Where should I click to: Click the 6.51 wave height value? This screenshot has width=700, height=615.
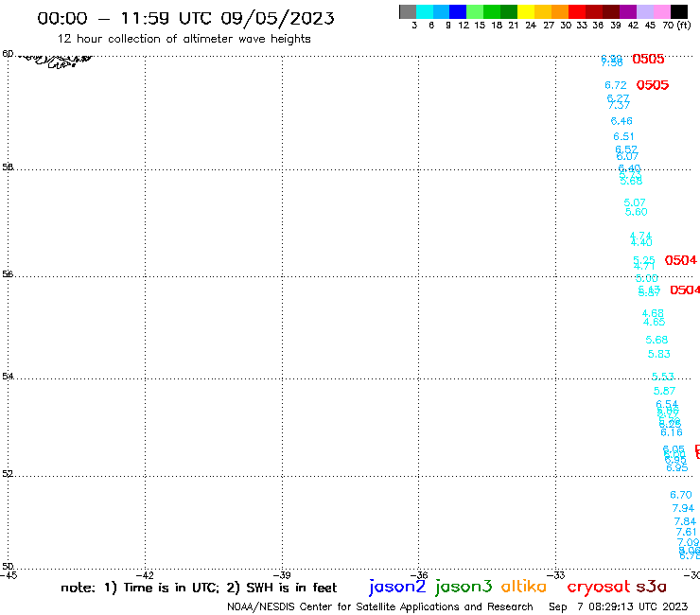623,136
